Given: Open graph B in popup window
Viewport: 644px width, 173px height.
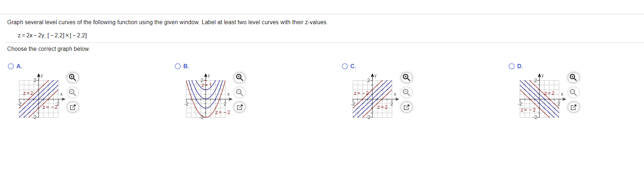Looking at the screenshot, I should coord(240,107).
